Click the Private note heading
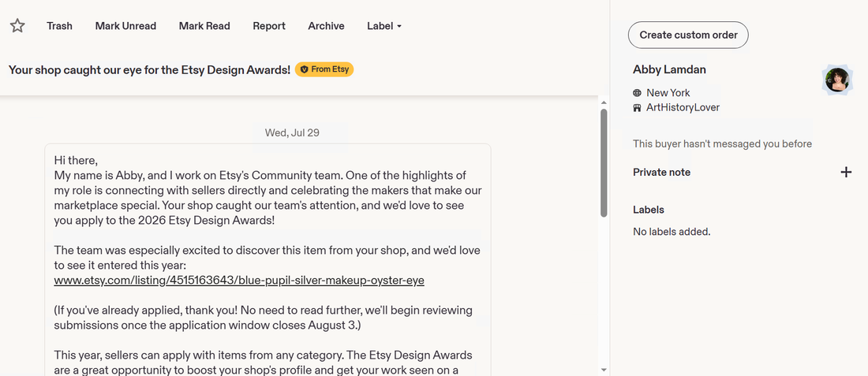The width and height of the screenshot is (868, 376). pos(661,172)
